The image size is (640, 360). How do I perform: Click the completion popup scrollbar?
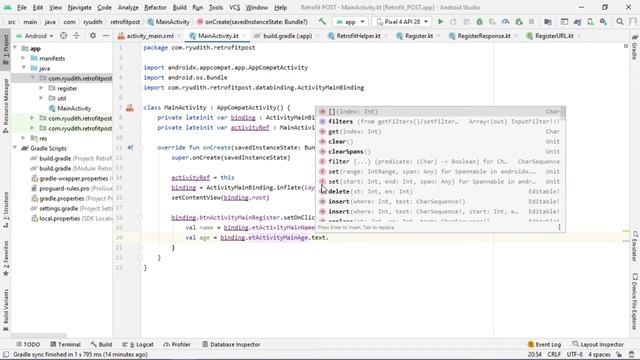click(x=564, y=113)
